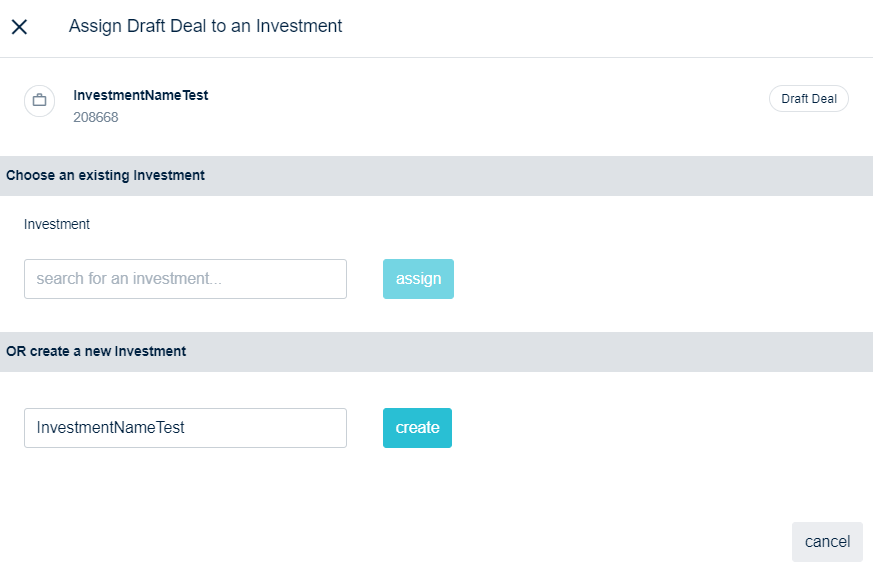873x573 pixels.
Task: Create a new investment named InvestmentNameTest
Action: tap(417, 428)
